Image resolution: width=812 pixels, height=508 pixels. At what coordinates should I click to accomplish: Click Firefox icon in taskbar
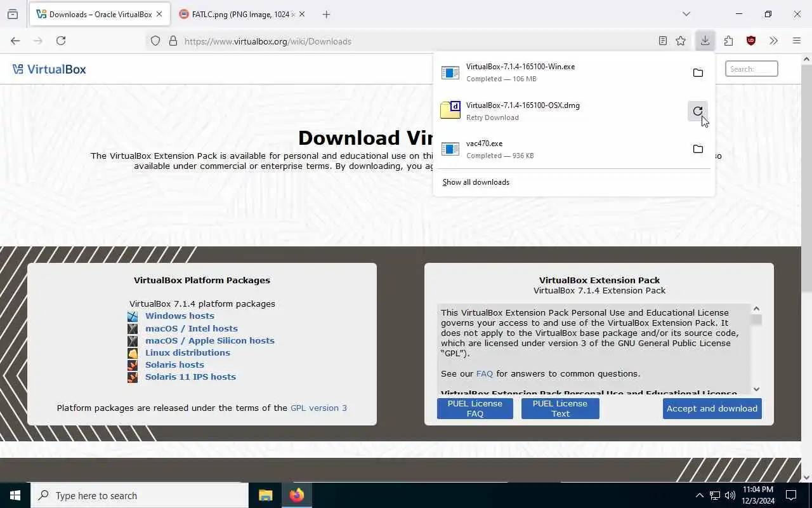[296, 495]
